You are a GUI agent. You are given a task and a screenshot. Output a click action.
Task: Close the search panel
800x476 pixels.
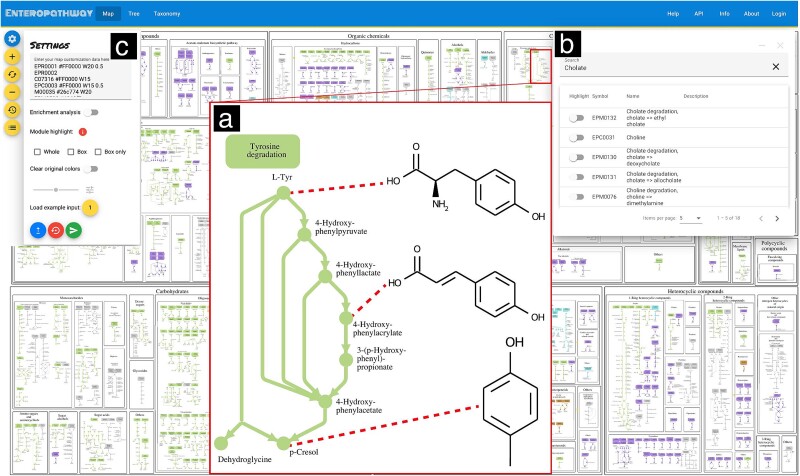tap(780, 45)
